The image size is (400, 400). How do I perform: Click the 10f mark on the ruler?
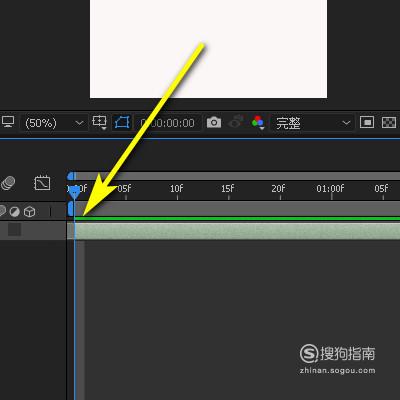click(x=177, y=189)
